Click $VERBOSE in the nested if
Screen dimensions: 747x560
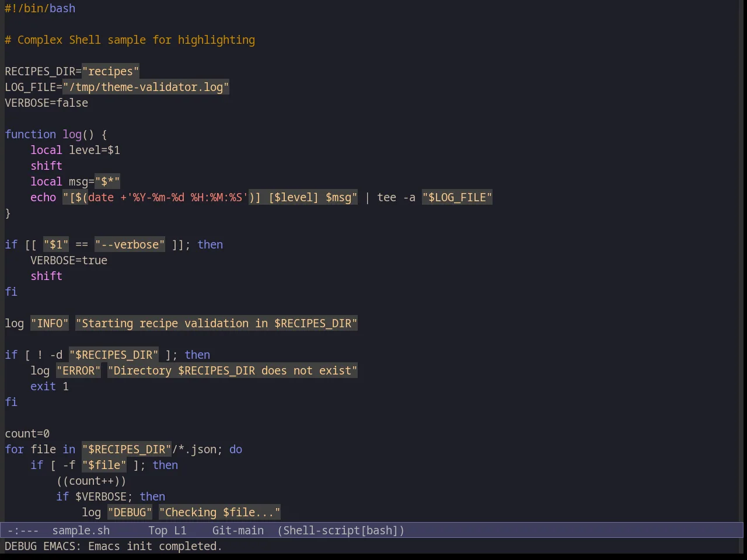coord(101,496)
